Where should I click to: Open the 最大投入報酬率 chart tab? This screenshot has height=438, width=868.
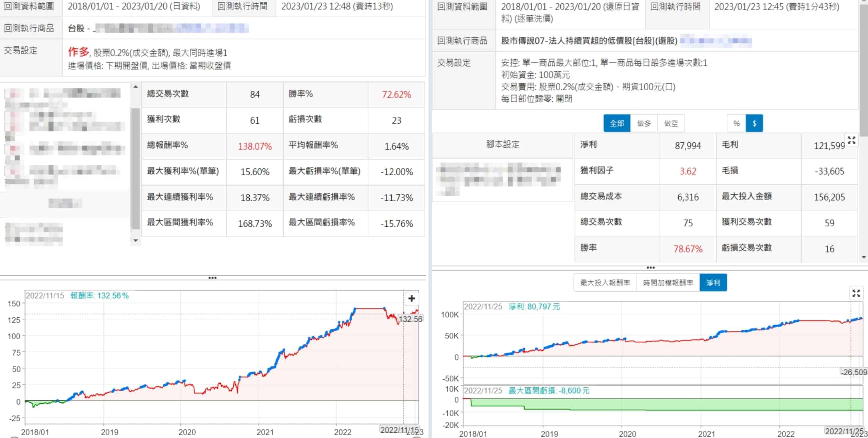coord(605,283)
